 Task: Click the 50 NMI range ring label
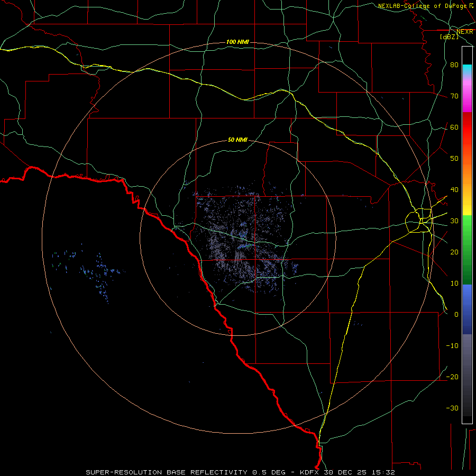[x=237, y=140]
